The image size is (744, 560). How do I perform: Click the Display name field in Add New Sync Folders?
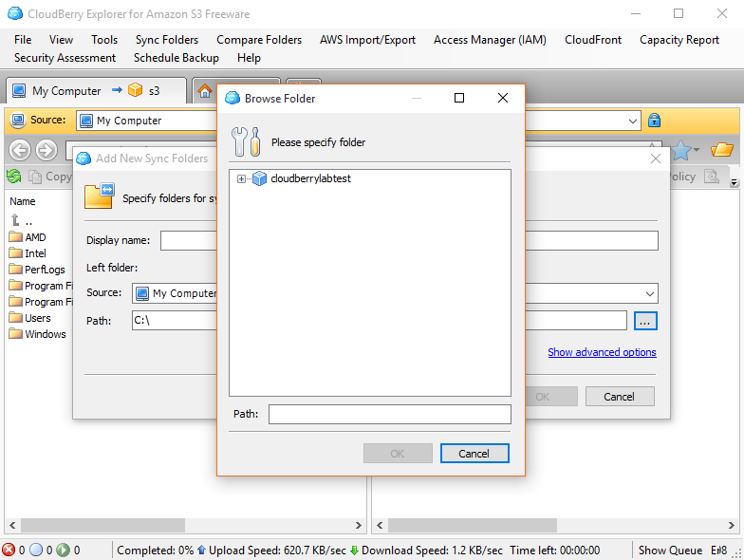[188, 240]
